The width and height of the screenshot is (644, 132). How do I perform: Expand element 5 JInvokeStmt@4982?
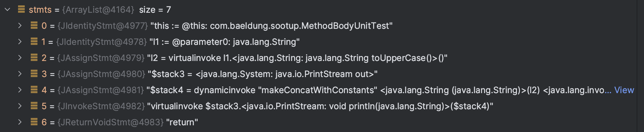pyautogui.click(x=20, y=106)
